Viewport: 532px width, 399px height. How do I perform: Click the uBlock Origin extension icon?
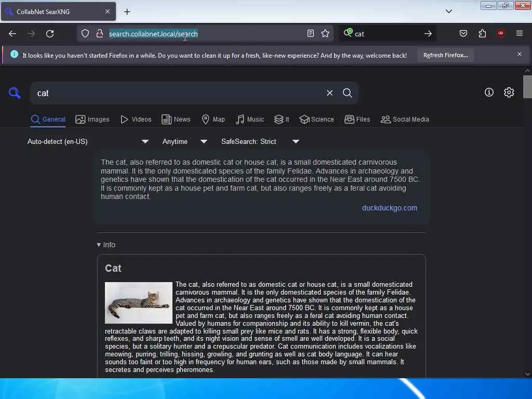(500, 33)
